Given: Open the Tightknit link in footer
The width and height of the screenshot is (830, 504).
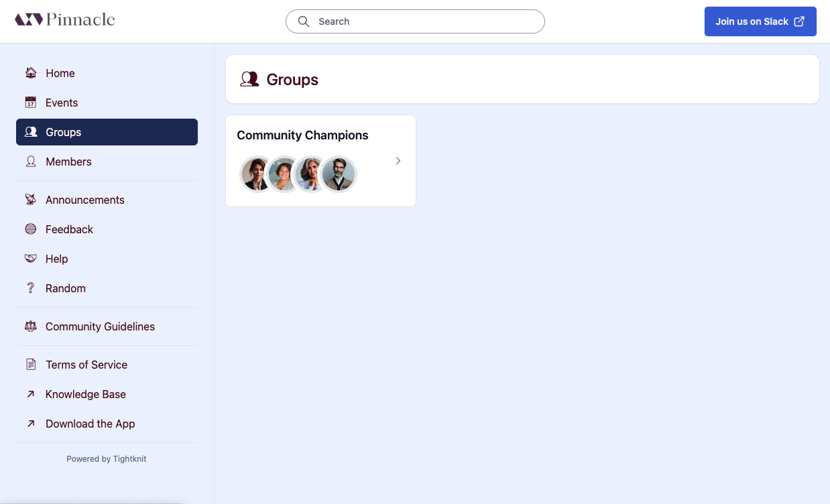Looking at the screenshot, I should [129, 458].
